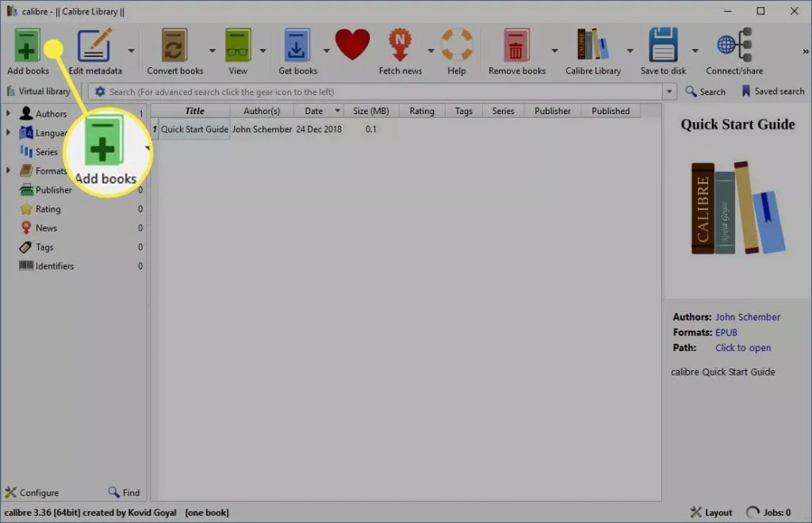
Task: Click the Add books toolbar icon
Action: click(27, 45)
